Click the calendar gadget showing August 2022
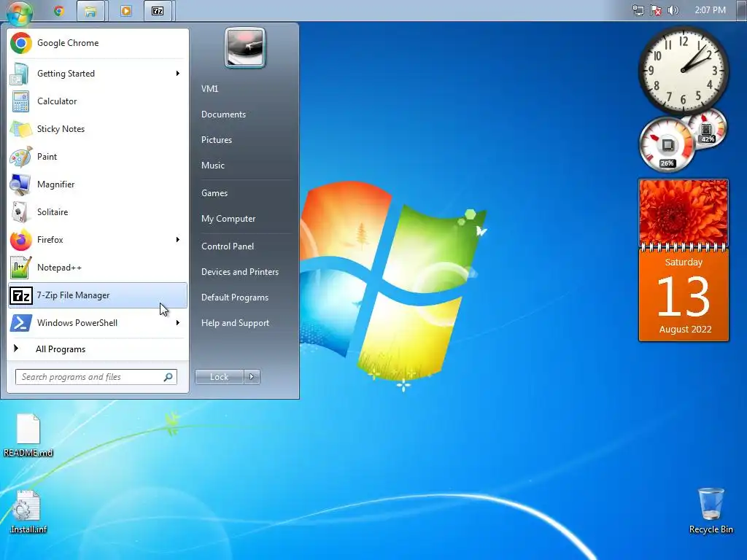 coord(684,295)
